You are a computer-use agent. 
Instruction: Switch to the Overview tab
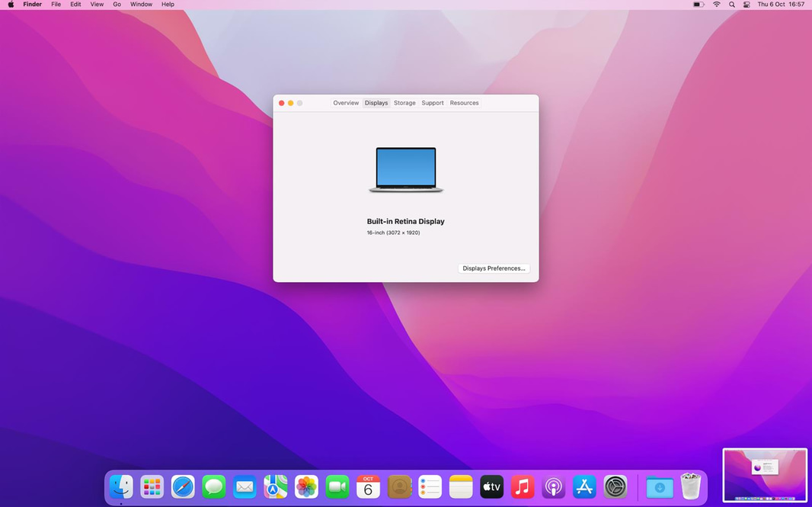click(x=346, y=103)
